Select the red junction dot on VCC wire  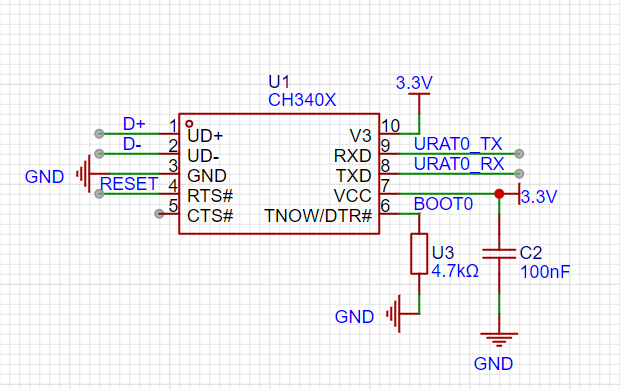coord(499,194)
